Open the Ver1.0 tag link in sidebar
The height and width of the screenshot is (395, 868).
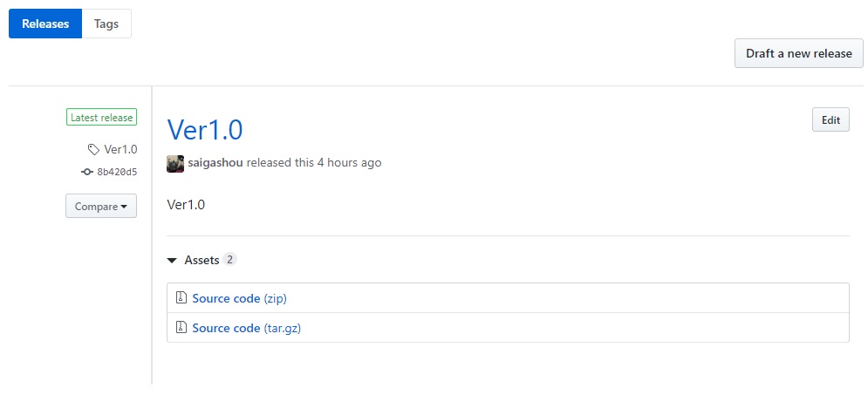click(120, 150)
